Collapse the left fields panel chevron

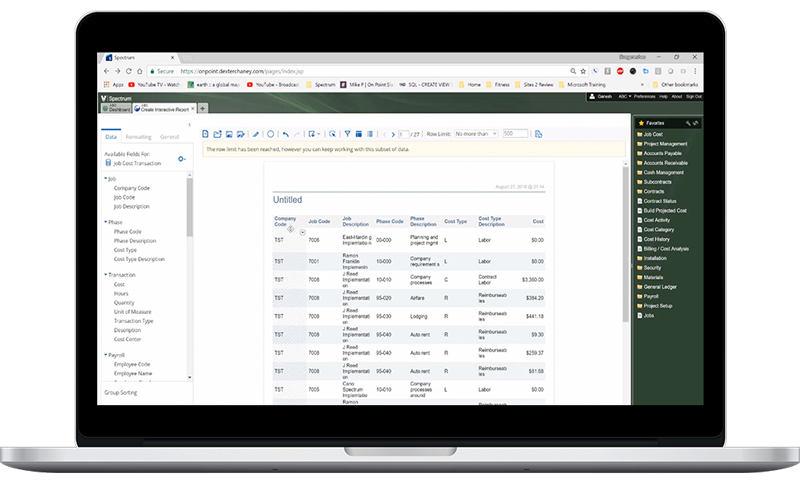pos(189,124)
